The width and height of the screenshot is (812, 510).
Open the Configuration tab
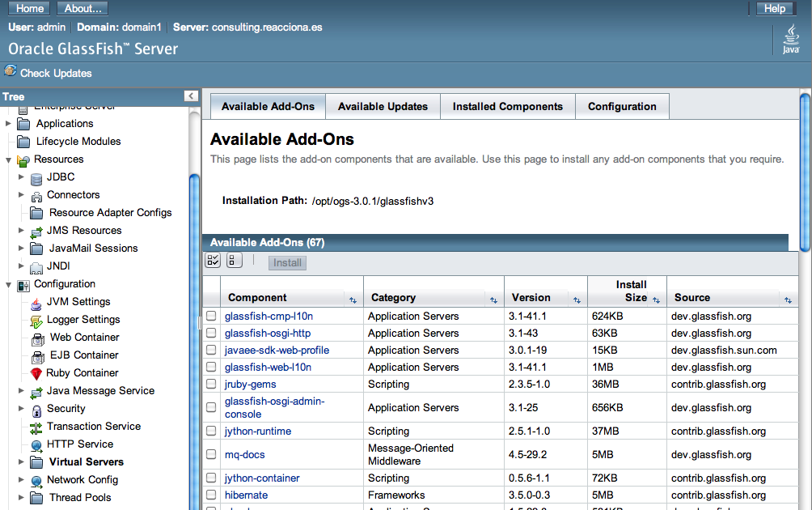coord(622,106)
